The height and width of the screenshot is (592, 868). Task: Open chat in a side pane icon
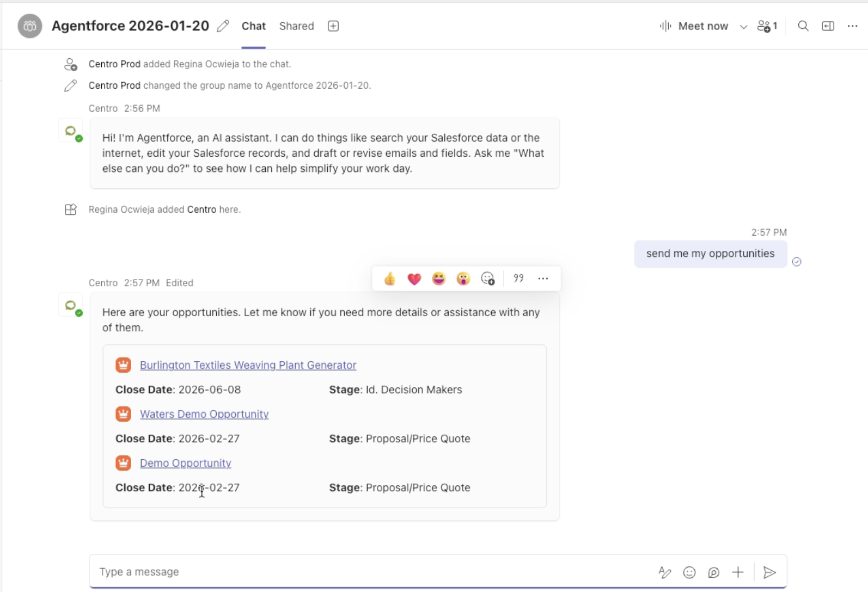tap(828, 26)
